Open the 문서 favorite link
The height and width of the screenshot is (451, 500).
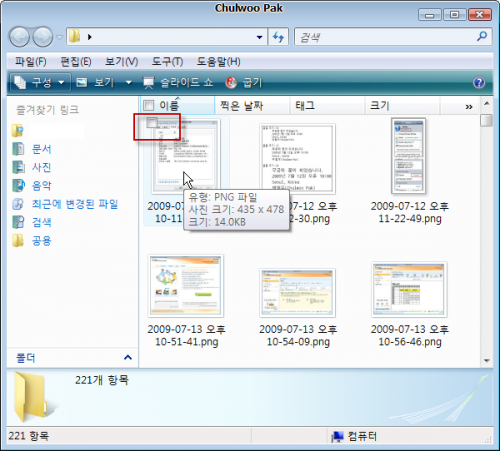pos(41,149)
